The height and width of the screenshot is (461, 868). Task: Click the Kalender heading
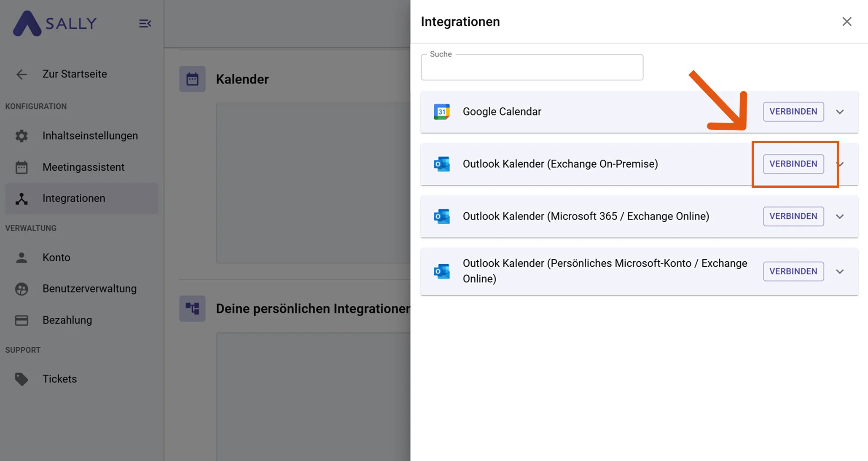242,79
